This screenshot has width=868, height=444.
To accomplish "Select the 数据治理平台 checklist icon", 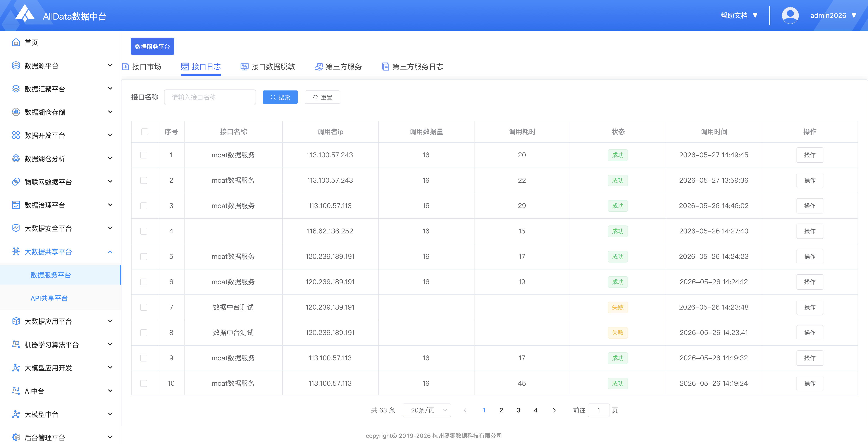I will (x=16, y=205).
